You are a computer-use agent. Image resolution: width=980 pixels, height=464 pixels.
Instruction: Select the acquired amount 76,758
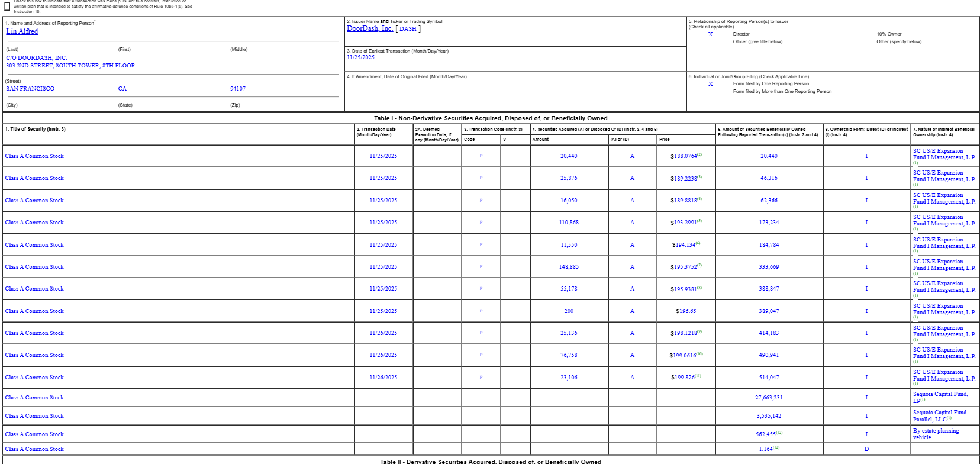pyautogui.click(x=569, y=355)
